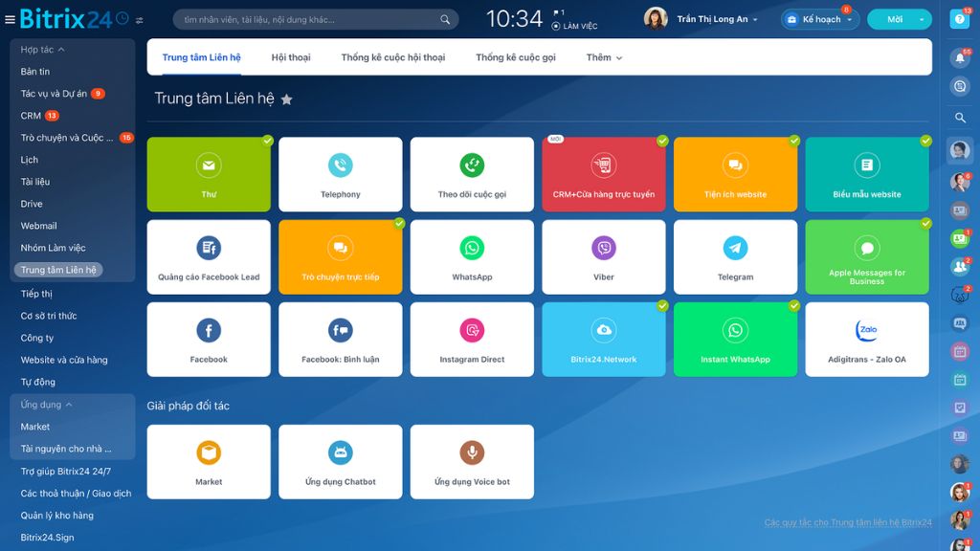The image size is (980, 551).
Task: Open the Kế hoạch plan dropdown
Action: pos(820,19)
